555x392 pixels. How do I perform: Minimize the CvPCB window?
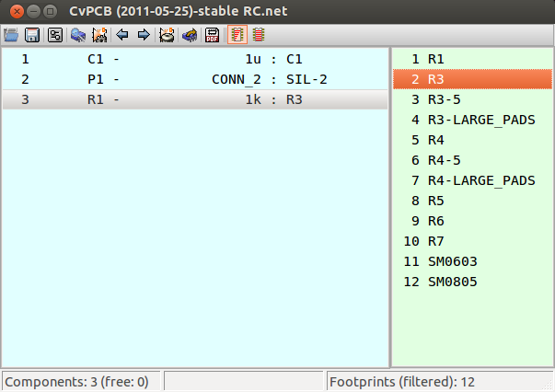34,11
